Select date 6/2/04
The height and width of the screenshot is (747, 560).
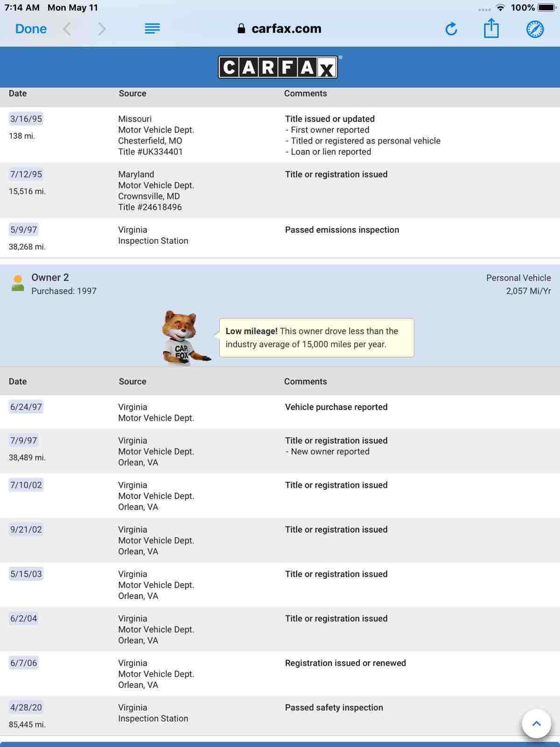[23, 618]
